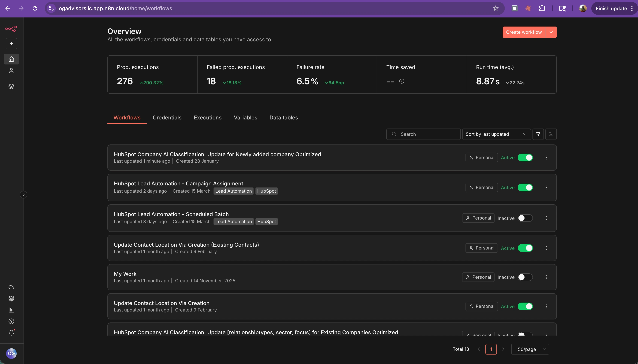Click the insights bar chart icon
Viewport: 638px width, 364px height.
11,310
